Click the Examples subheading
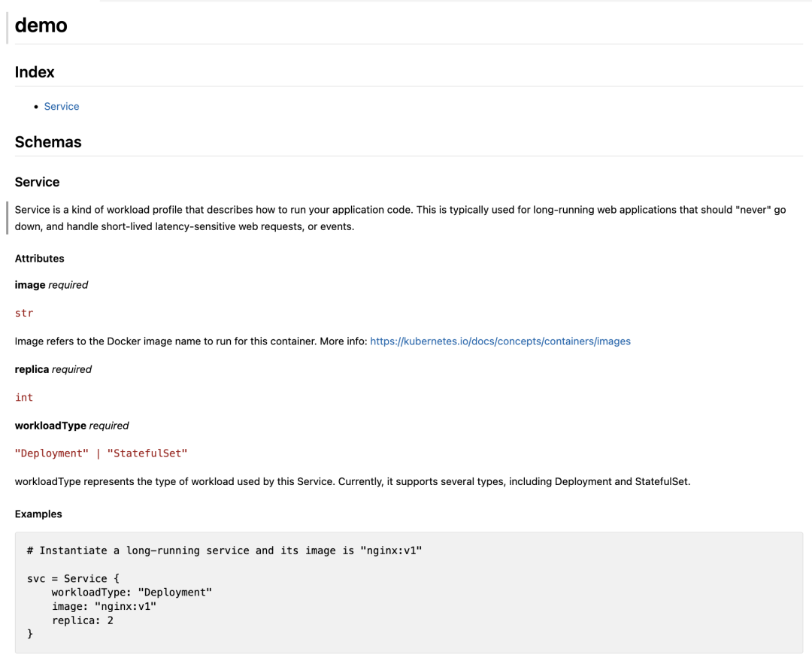 38,514
